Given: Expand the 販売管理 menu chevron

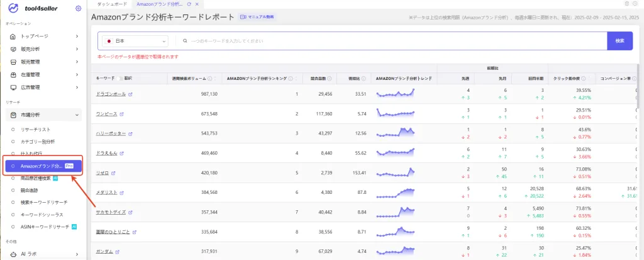Looking at the screenshot, I should coord(77,62).
